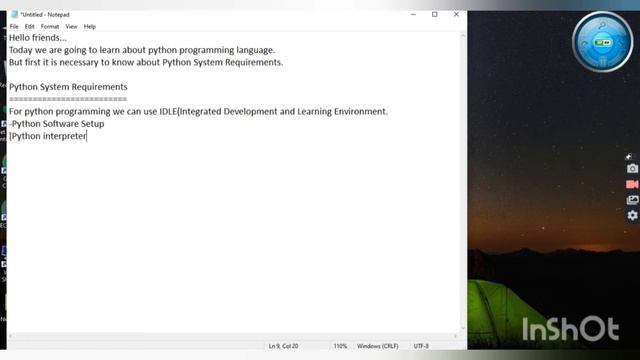Open the recorder gallery icon

point(632,200)
